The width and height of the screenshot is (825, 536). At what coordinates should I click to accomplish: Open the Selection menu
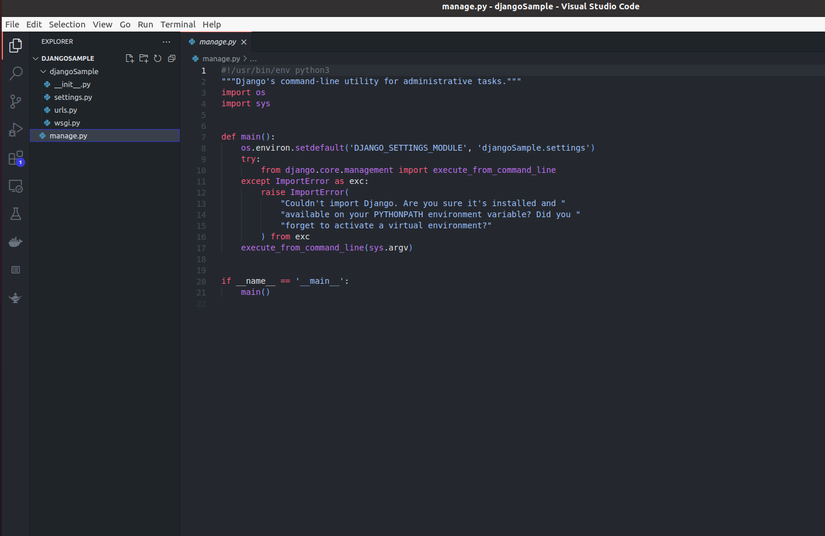point(67,24)
